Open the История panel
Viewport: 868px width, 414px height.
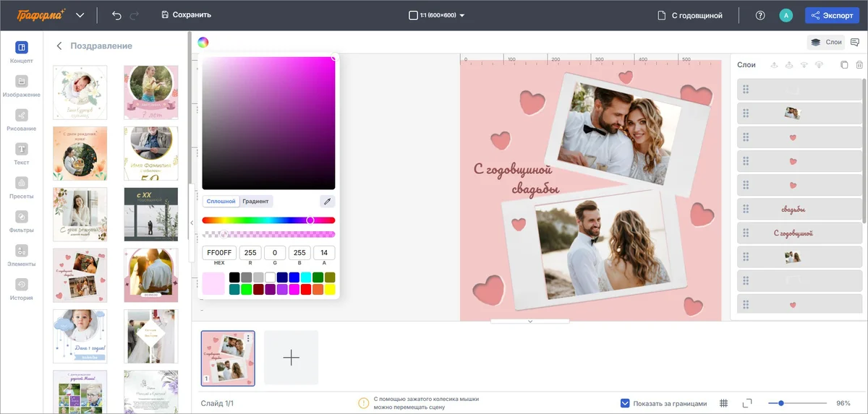pos(22,289)
